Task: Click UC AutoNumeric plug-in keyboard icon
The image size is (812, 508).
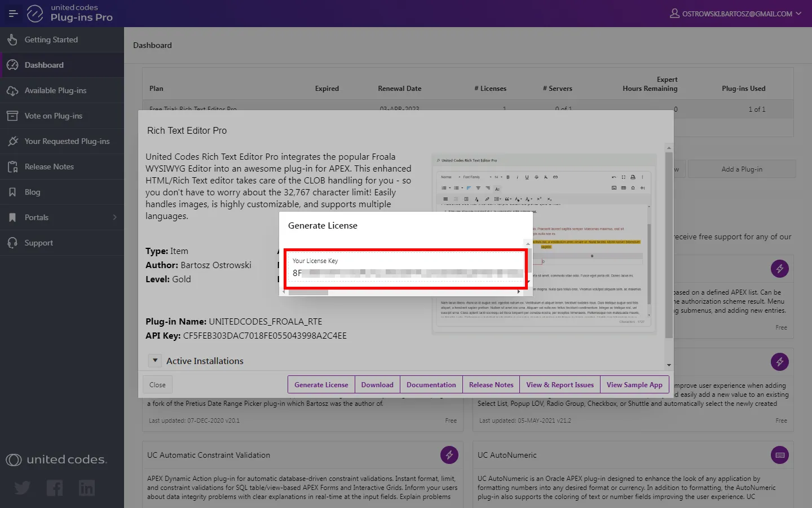Action: click(x=780, y=455)
